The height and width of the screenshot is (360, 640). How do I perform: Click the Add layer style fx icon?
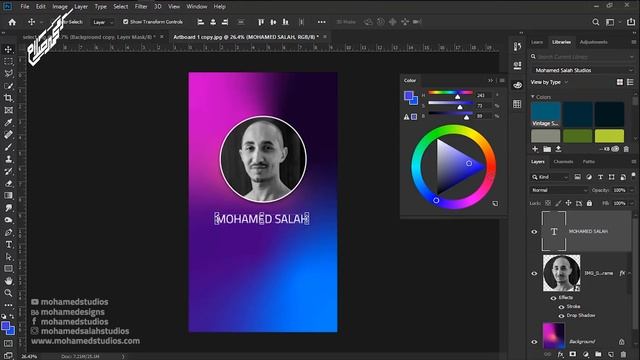point(560,354)
